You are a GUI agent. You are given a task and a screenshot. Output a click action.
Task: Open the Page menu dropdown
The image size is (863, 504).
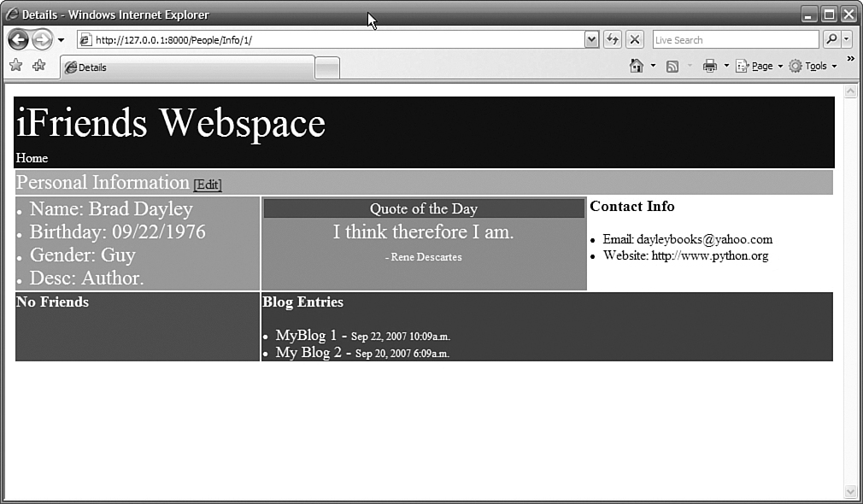758,66
